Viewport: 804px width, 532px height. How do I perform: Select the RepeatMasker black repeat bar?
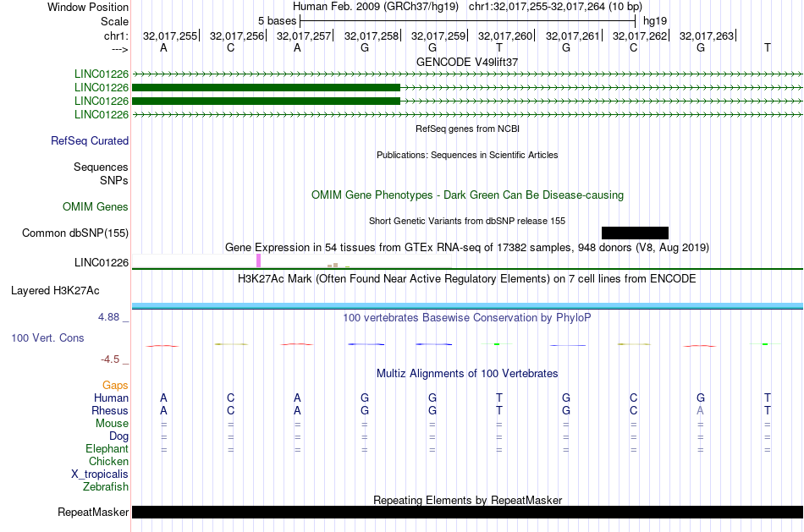point(467,512)
